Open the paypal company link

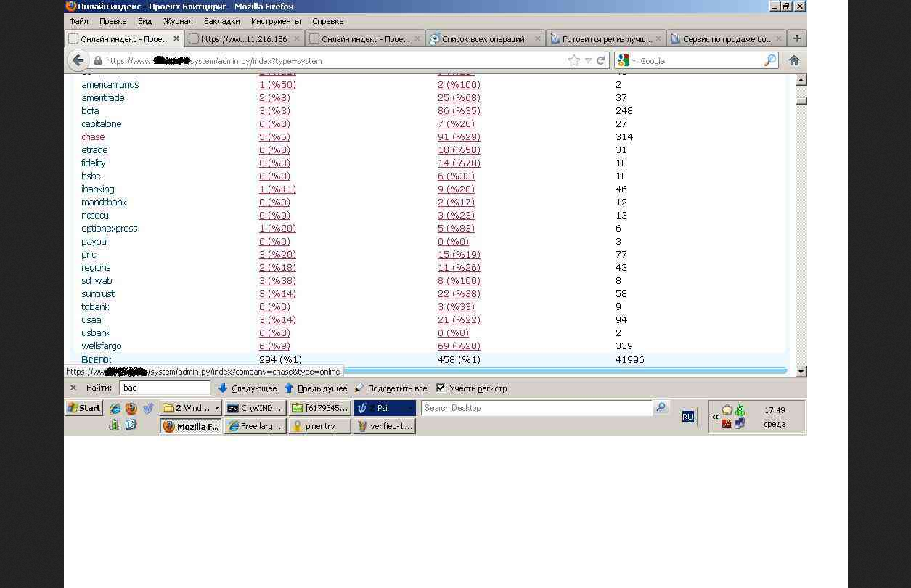(x=94, y=242)
